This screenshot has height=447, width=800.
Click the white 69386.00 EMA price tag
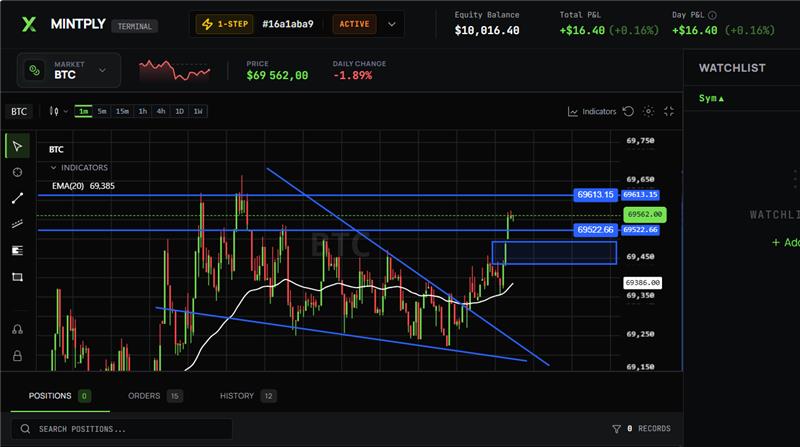pos(643,282)
